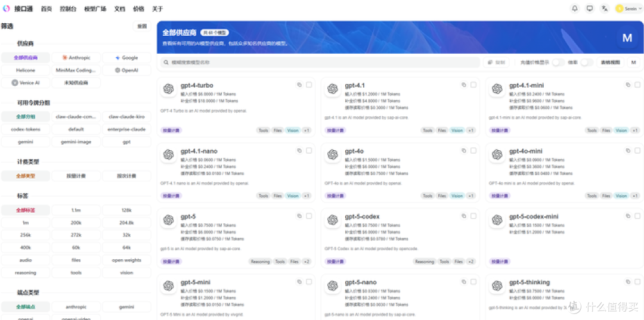
Task: Filter by OpenAI provider
Action: (x=126, y=70)
